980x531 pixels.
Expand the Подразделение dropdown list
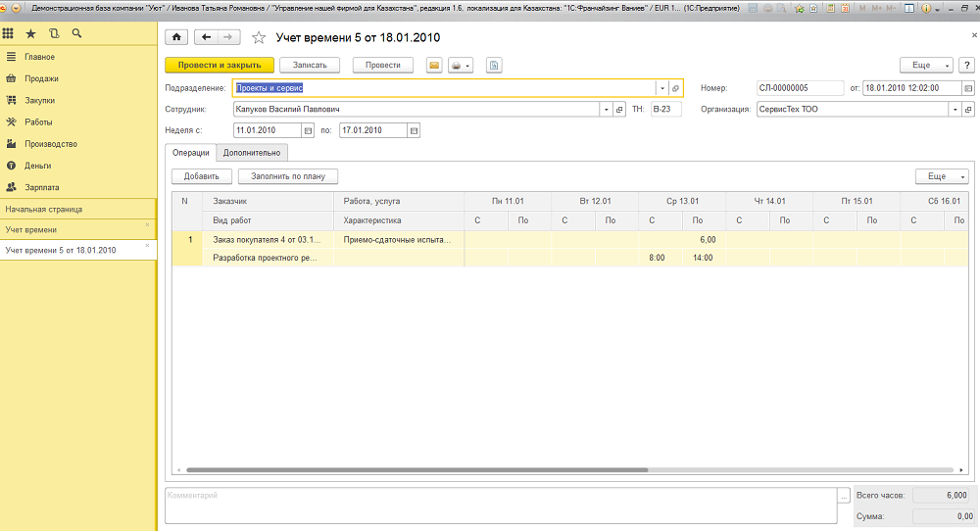(662, 88)
